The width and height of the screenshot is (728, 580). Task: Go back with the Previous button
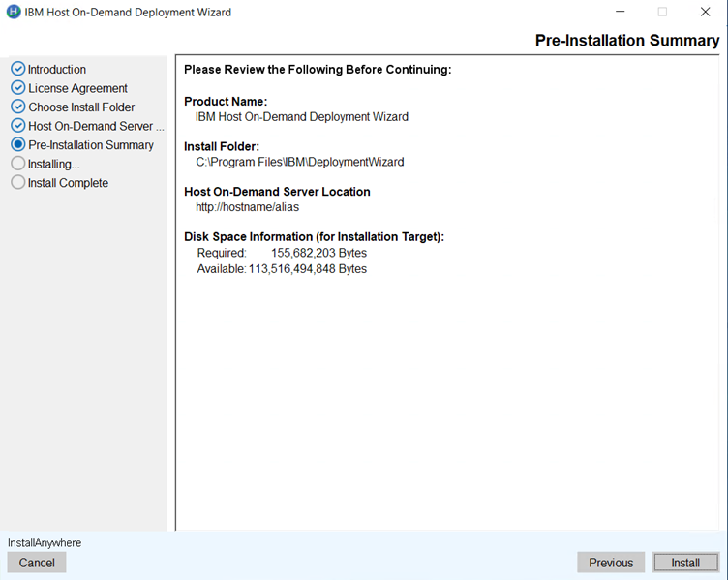click(x=611, y=563)
